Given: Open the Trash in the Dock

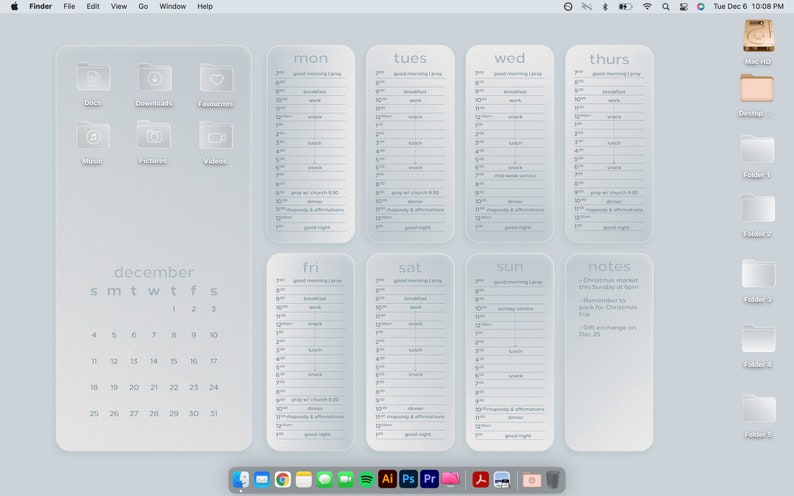Looking at the screenshot, I should coord(552,479).
